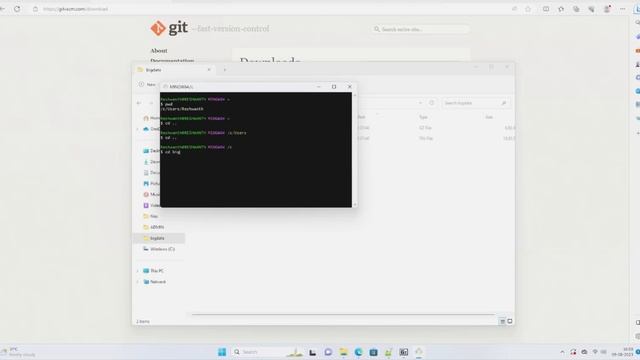Click the MINGW64 terminal title bar icon

click(165, 87)
